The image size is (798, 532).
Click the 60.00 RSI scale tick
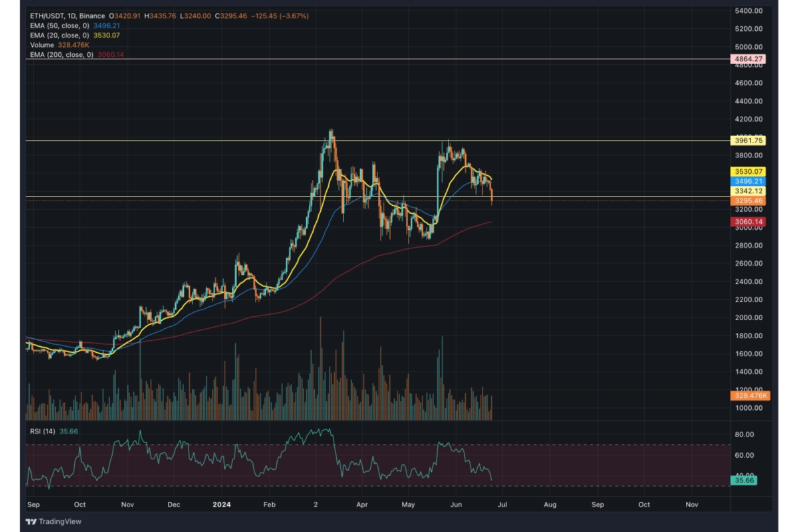(x=745, y=456)
